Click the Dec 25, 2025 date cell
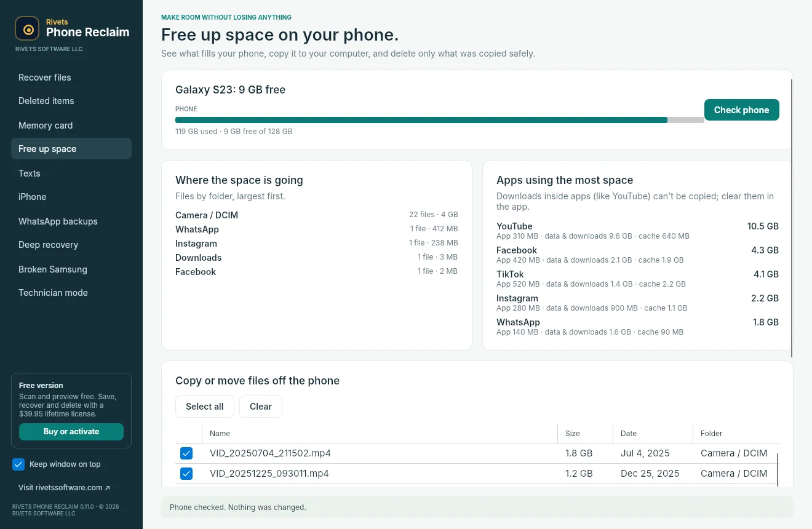 [650, 474]
